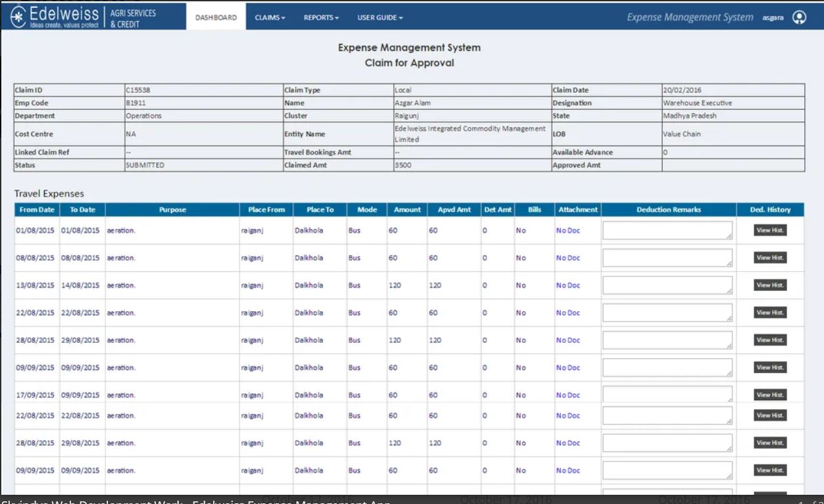Select remarks text area on 17/09/2015 row
The width and height of the screenshot is (824, 504).
pyautogui.click(x=667, y=394)
